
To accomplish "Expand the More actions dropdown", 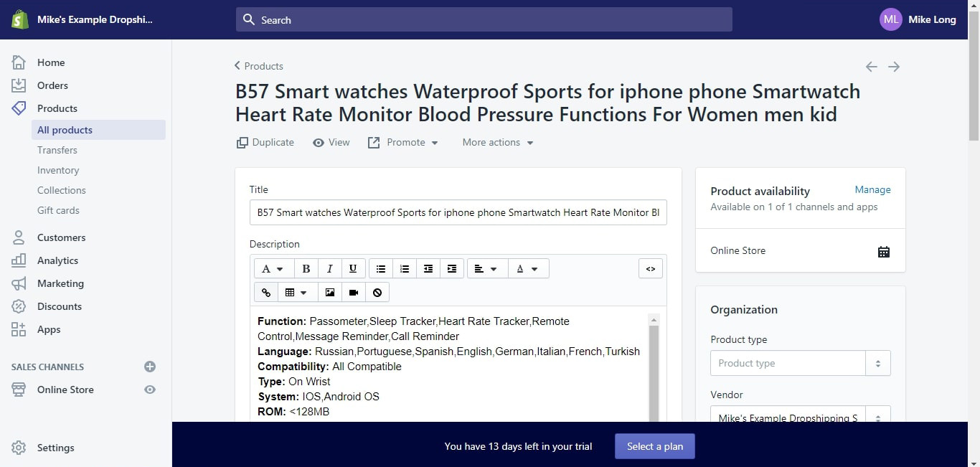I will pos(498,143).
